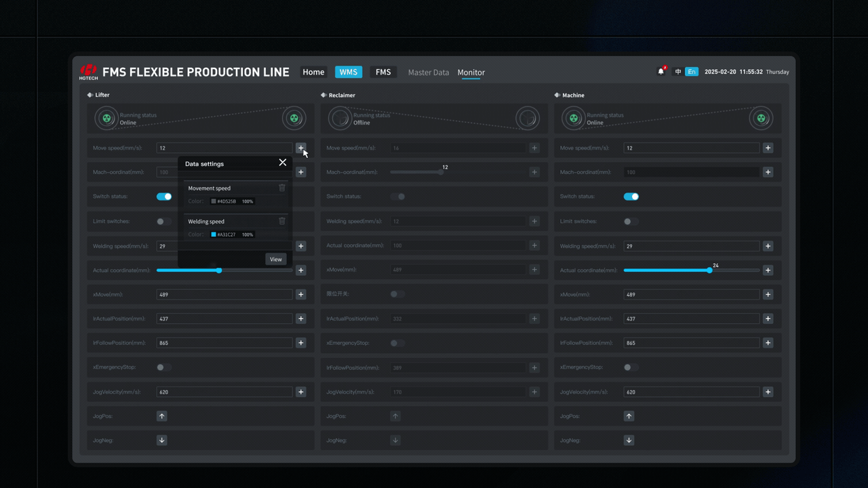Click plus beside Lifter xMove
This screenshot has height=488, width=868.
coord(301,294)
